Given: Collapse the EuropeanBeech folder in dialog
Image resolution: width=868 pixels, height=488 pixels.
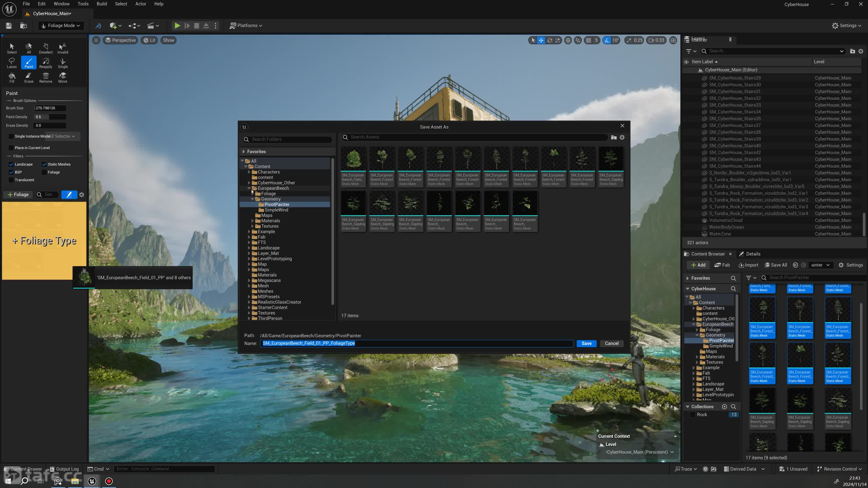Looking at the screenshot, I should tap(249, 188).
